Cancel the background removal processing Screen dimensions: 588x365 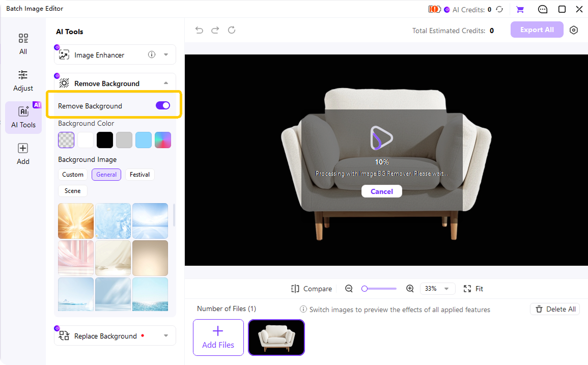click(382, 191)
